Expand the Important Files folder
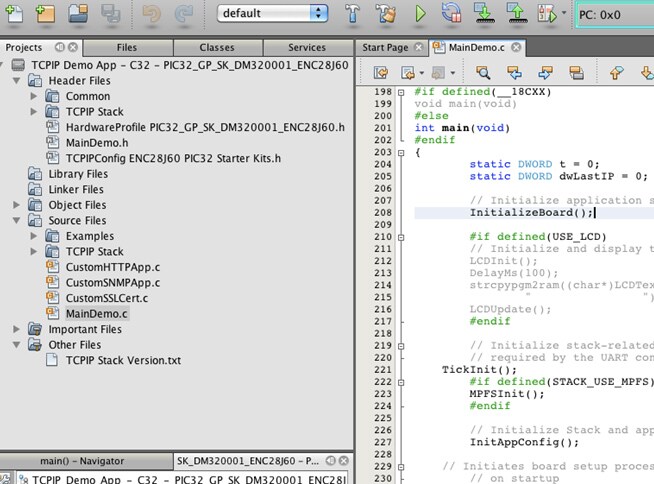The width and height of the screenshot is (654, 484). [x=16, y=329]
